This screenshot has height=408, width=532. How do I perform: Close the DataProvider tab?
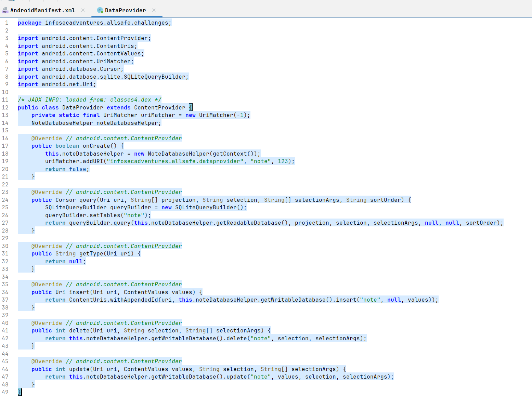pos(154,10)
